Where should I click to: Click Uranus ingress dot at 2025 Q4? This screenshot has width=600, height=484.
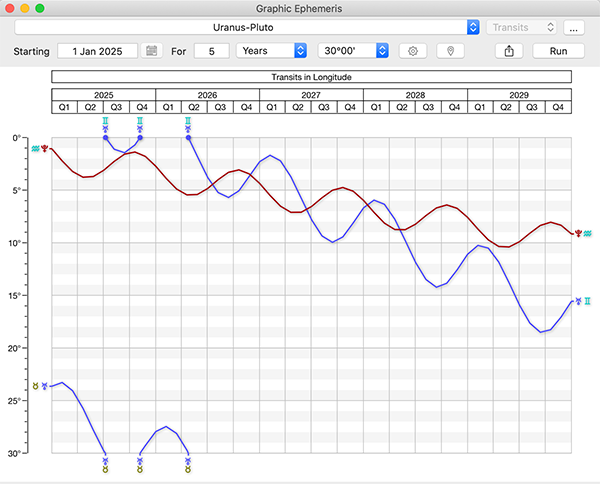click(x=140, y=138)
